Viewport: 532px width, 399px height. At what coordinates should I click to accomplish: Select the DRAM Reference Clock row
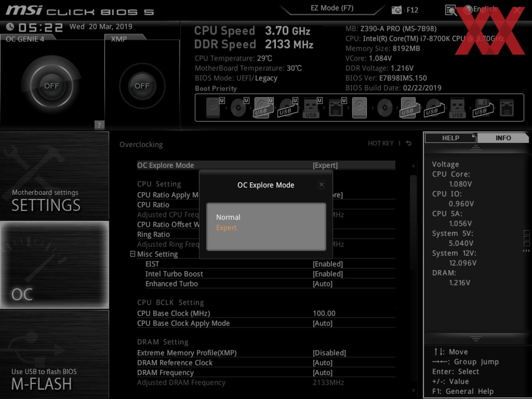[266, 363]
